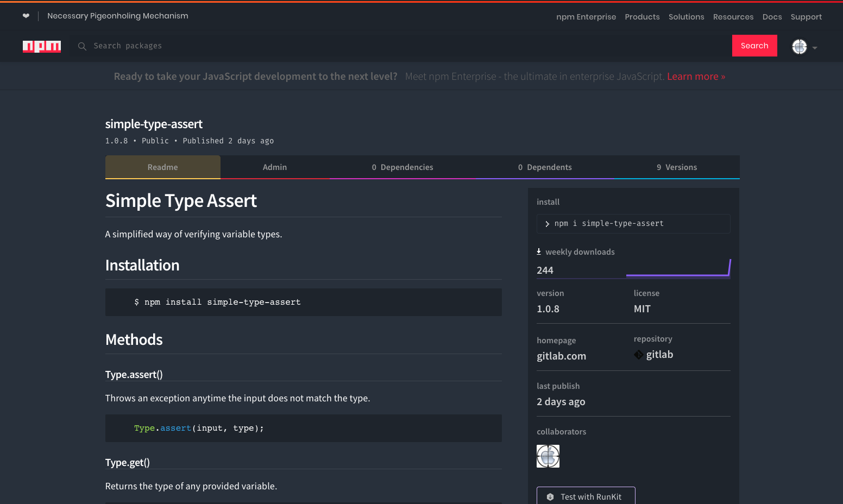Click the 244 weekly downloads count
The width and height of the screenshot is (843, 504).
pyautogui.click(x=545, y=270)
